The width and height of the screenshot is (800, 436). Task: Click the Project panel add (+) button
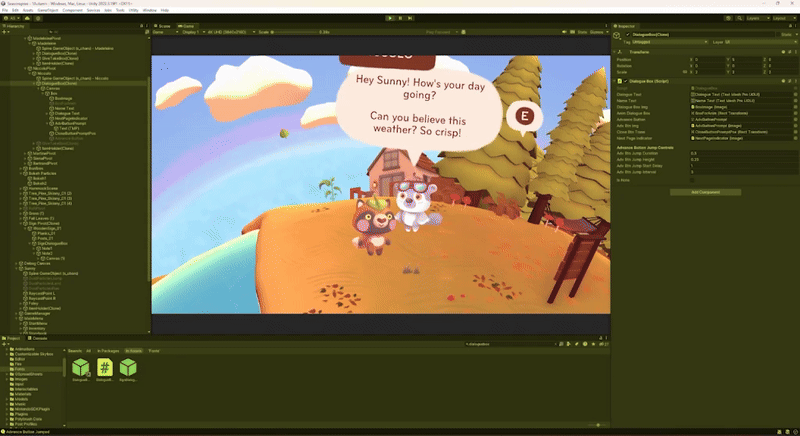click(5, 344)
